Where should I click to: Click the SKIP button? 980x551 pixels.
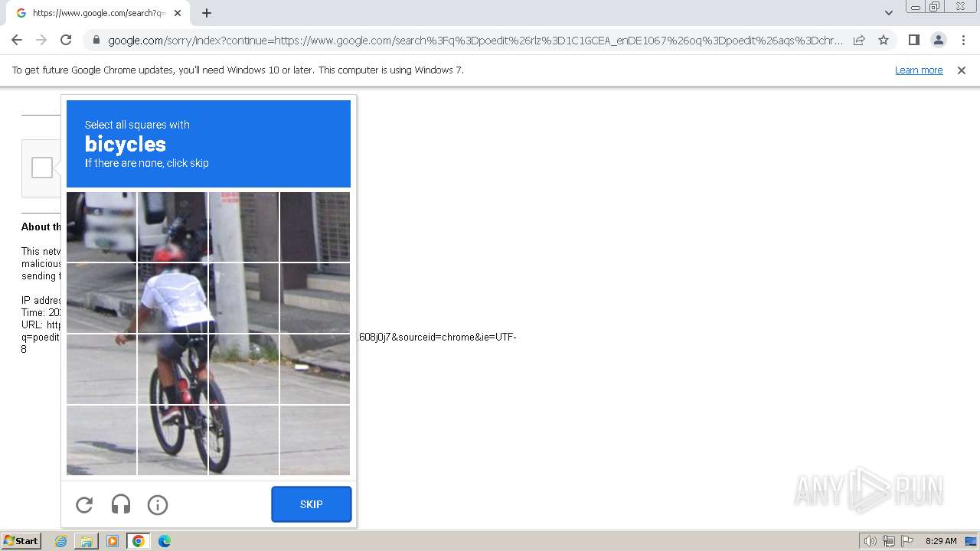coord(312,504)
